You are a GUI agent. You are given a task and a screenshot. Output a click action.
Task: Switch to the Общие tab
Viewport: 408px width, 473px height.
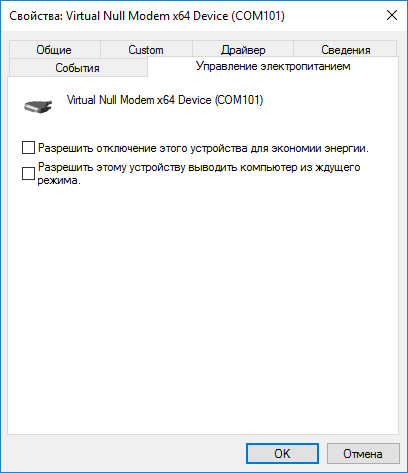(54, 50)
